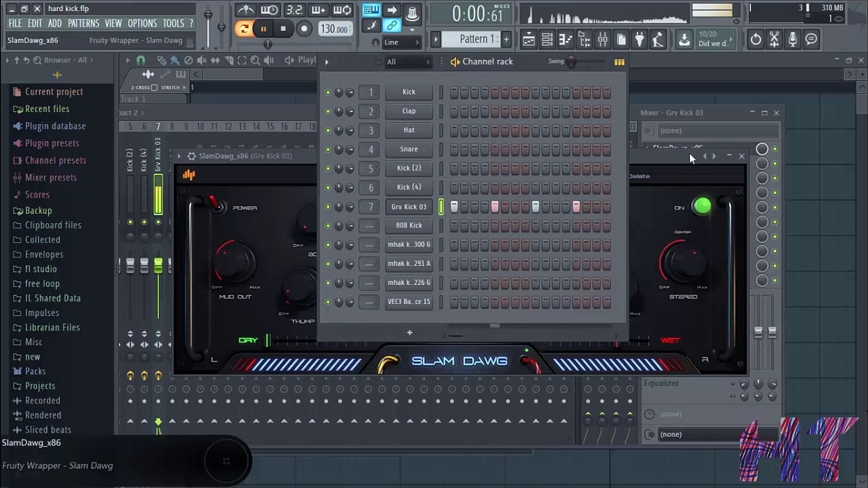Expand Mixer presets folder

click(51, 178)
